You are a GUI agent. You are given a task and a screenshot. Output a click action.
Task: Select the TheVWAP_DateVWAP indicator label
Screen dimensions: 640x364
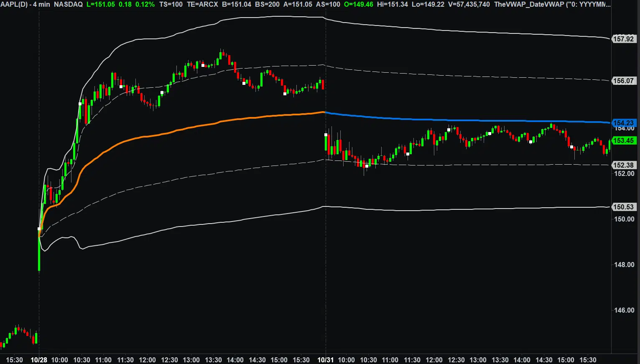[x=553, y=4]
